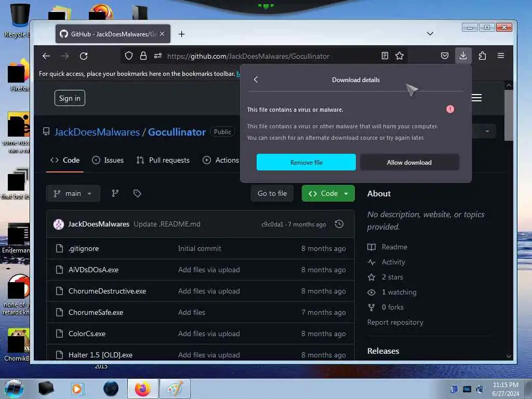This screenshot has width=532, height=399.
Task: Click the red warning exclamation icon
Action: (450, 109)
